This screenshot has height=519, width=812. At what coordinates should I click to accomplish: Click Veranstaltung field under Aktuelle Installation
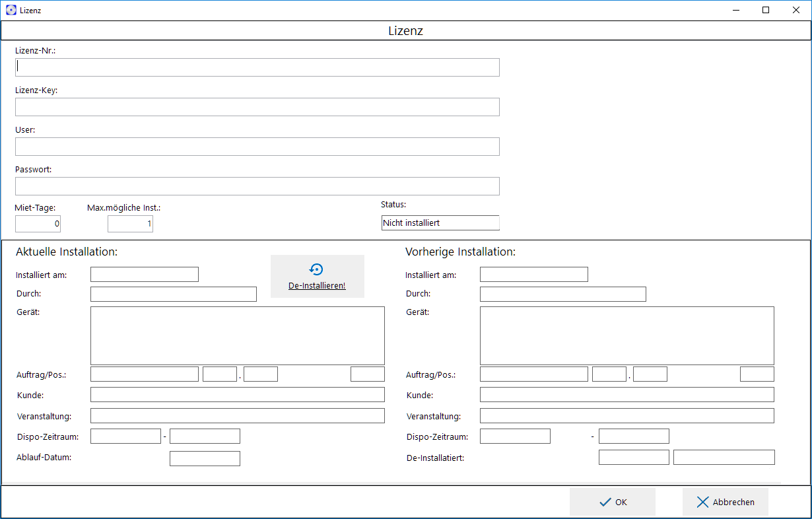tap(238, 416)
